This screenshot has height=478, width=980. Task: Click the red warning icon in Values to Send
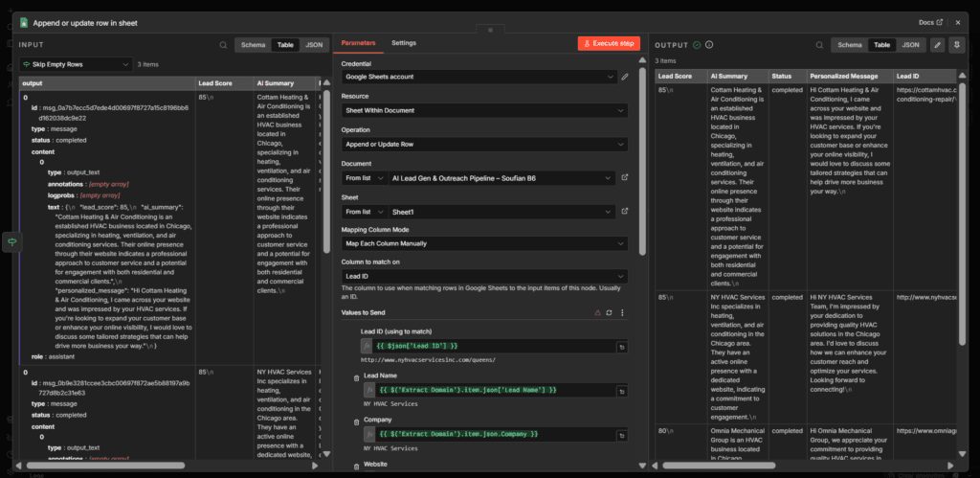[597, 313]
